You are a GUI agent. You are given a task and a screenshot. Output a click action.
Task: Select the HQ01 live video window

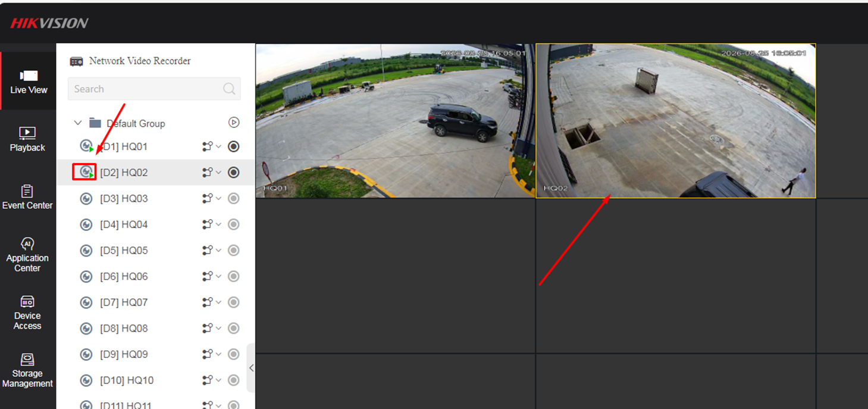point(396,121)
